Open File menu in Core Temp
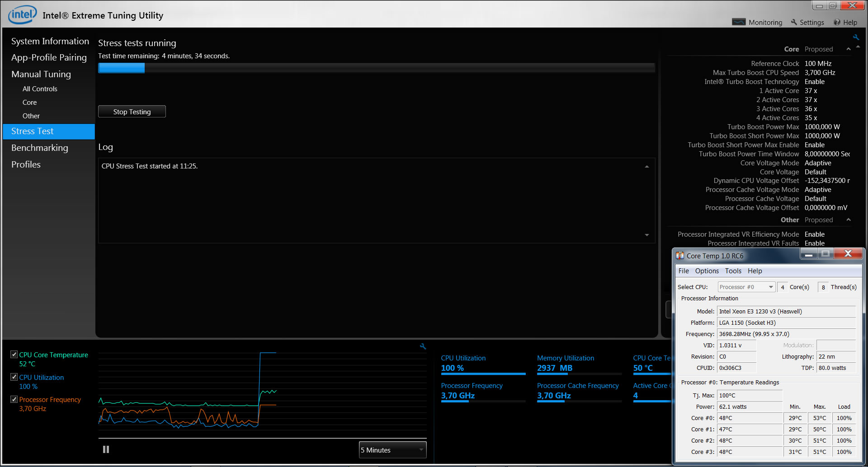 [684, 271]
